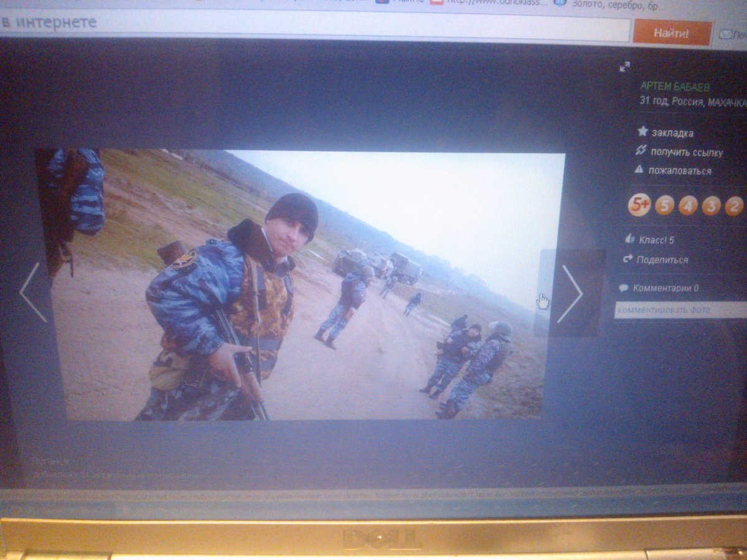
Task: Open the АРТЕМ БАБАЕВ profile link
Action: (675, 87)
